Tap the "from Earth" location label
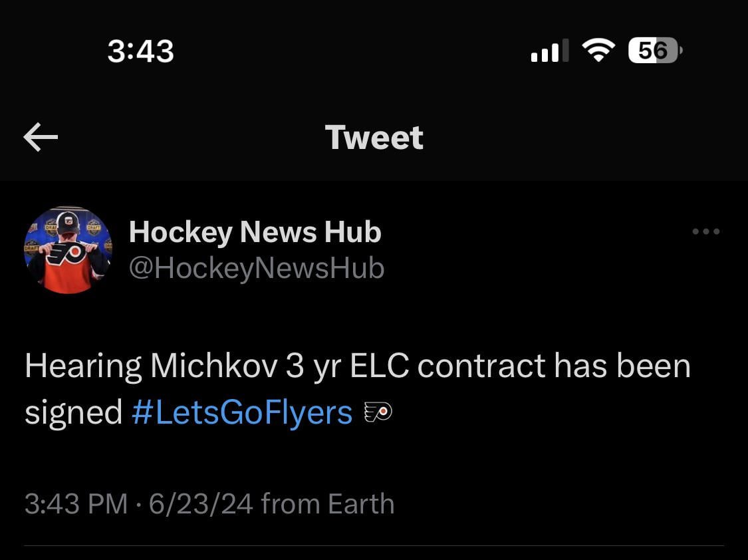This screenshot has width=748, height=560. (328, 504)
